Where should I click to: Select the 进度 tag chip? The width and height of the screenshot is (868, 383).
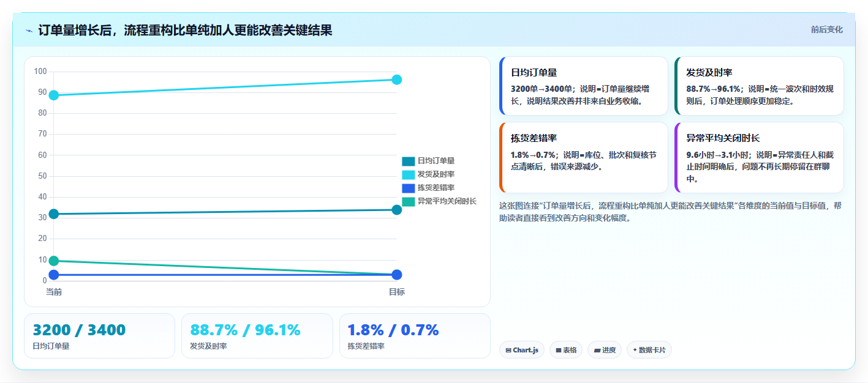(x=605, y=350)
